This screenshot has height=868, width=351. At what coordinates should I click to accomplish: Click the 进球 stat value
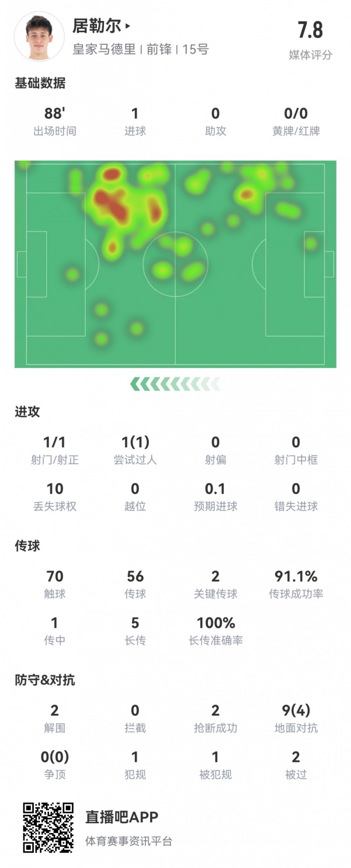[135, 114]
